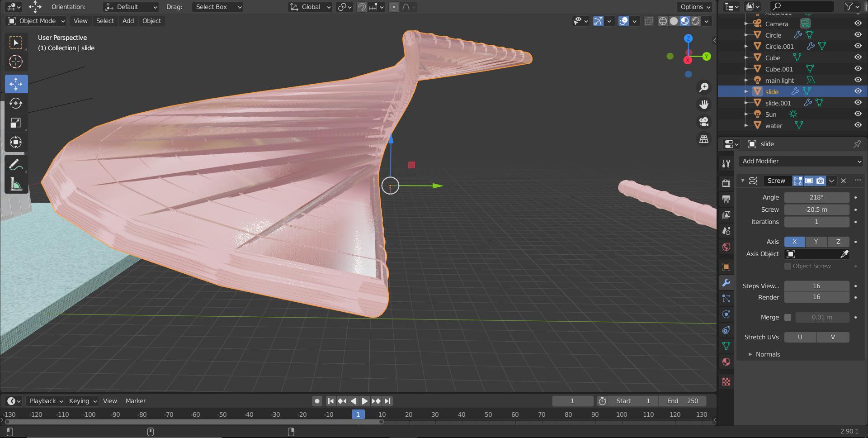Click Stretch UVs U button
The height and width of the screenshot is (438, 868).
pyautogui.click(x=800, y=337)
